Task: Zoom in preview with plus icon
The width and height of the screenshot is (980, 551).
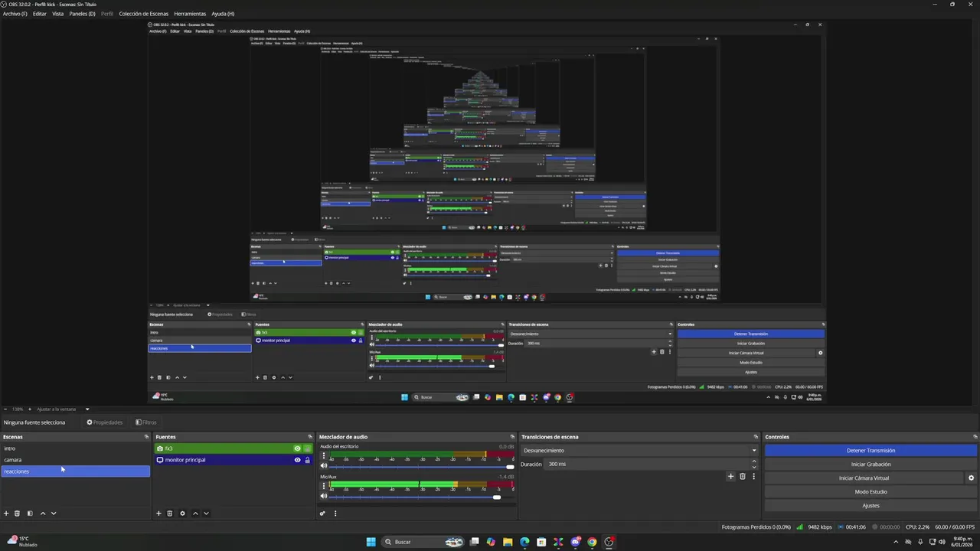Action: (x=29, y=409)
